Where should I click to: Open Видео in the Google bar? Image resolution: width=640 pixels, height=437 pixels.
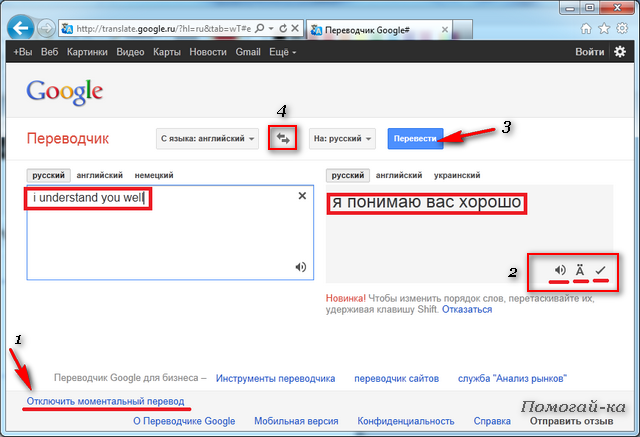point(130,52)
